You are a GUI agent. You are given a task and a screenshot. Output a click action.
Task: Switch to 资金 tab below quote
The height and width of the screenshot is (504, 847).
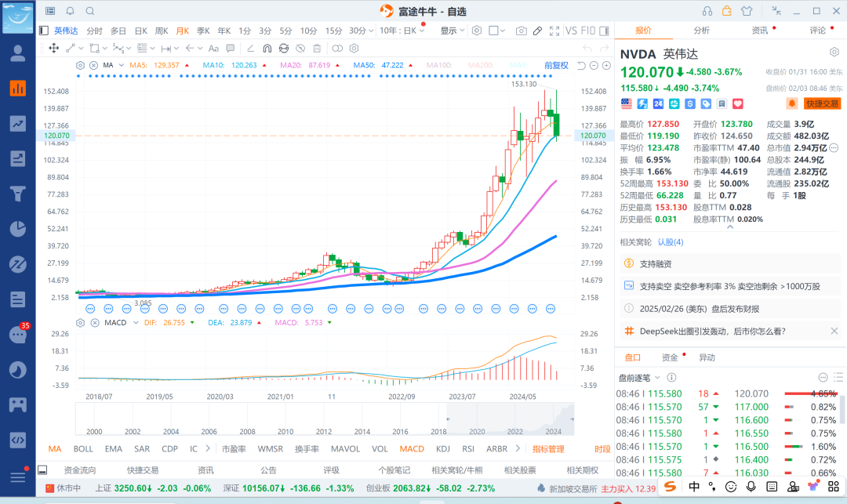pyautogui.click(x=670, y=357)
